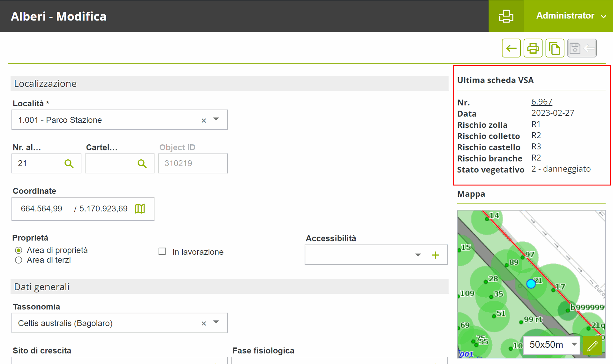Screen dimensions: 613x364
Task: Open the Accessibilità dropdown
Action: (418, 255)
